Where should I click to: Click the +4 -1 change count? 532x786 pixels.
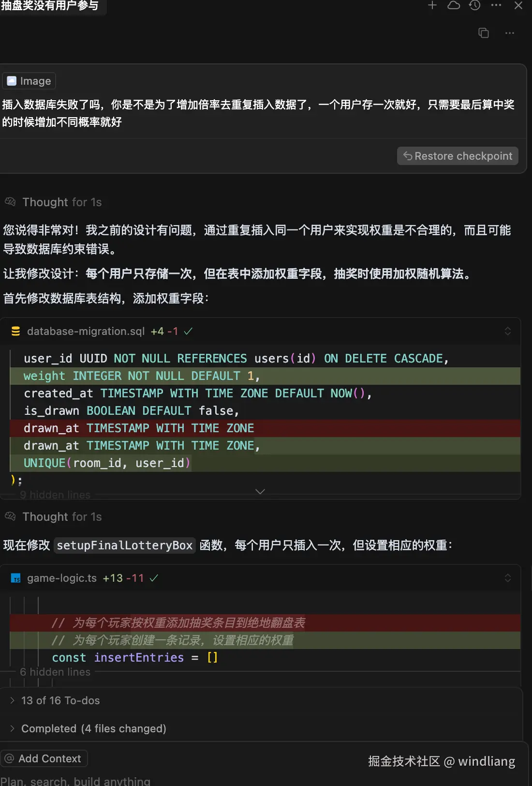(x=164, y=331)
